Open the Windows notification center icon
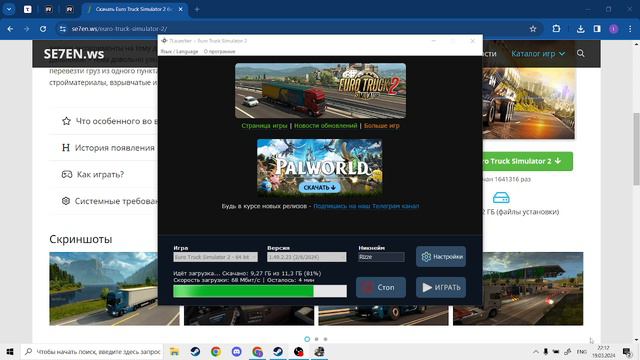The width and height of the screenshot is (640, 360). 627,351
